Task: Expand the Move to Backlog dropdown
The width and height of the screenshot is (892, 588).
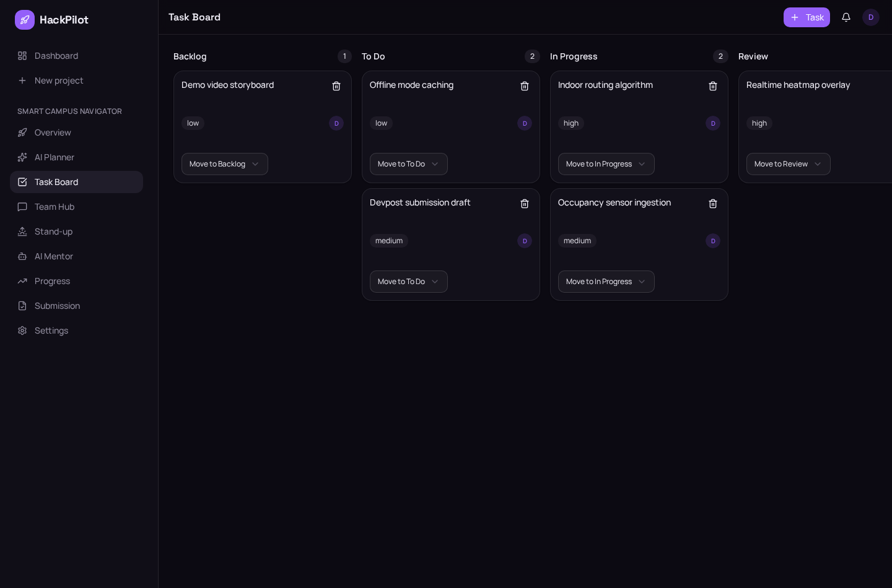Action: (x=225, y=164)
